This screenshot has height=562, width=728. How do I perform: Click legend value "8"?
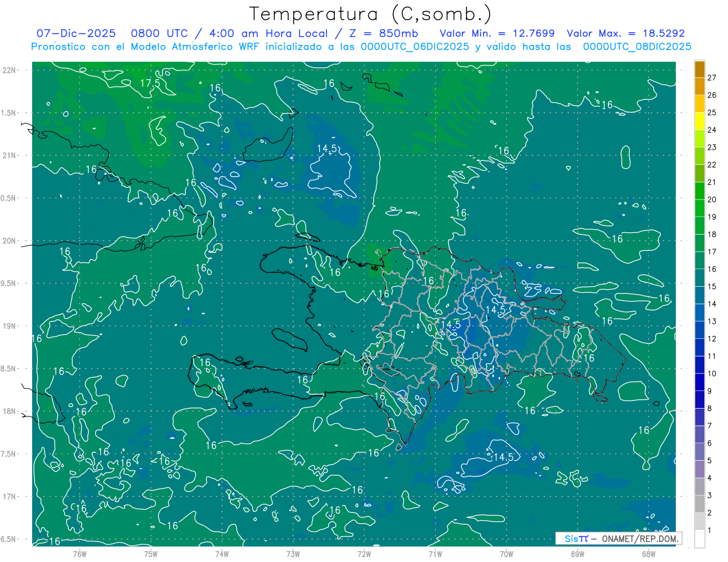point(709,409)
